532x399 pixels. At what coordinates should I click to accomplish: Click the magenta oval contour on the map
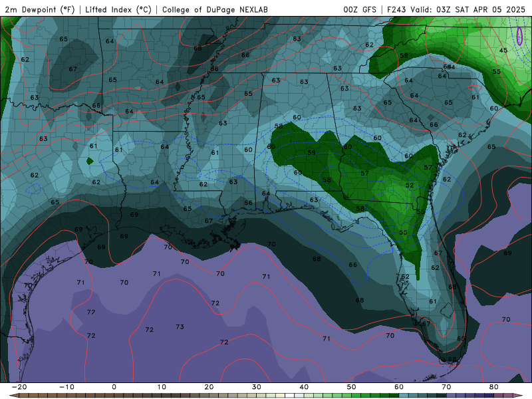click(x=519, y=36)
